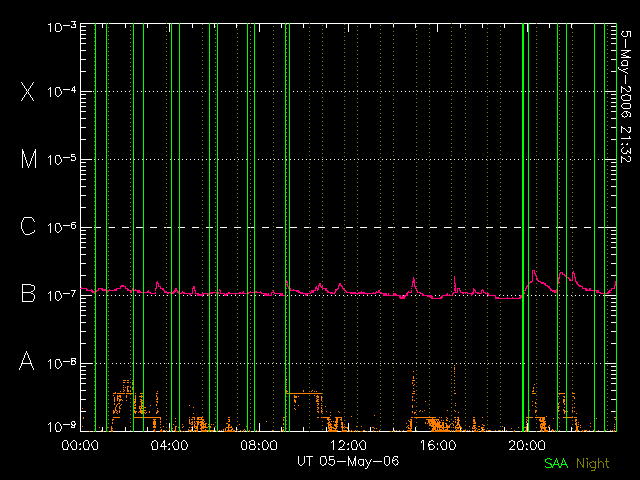Click the green SAA legend label
Image resolution: width=640 pixels, height=480 pixels.
[x=556, y=463]
